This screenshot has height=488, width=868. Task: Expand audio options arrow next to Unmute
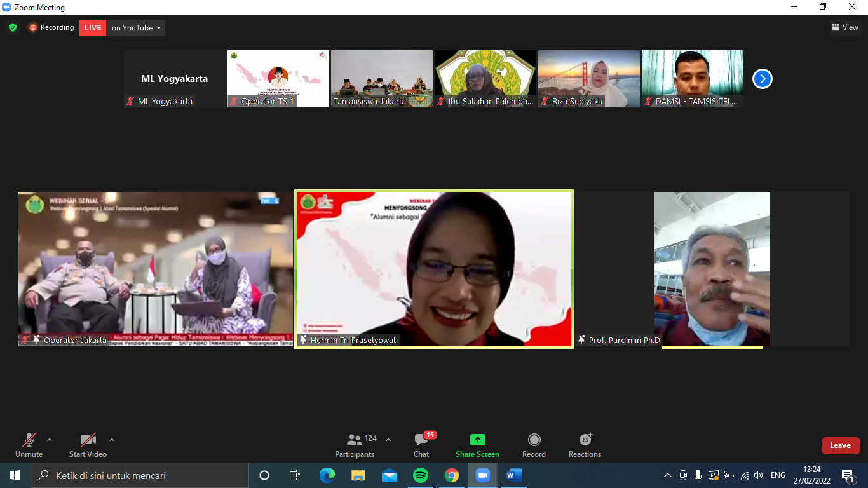click(50, 440)
